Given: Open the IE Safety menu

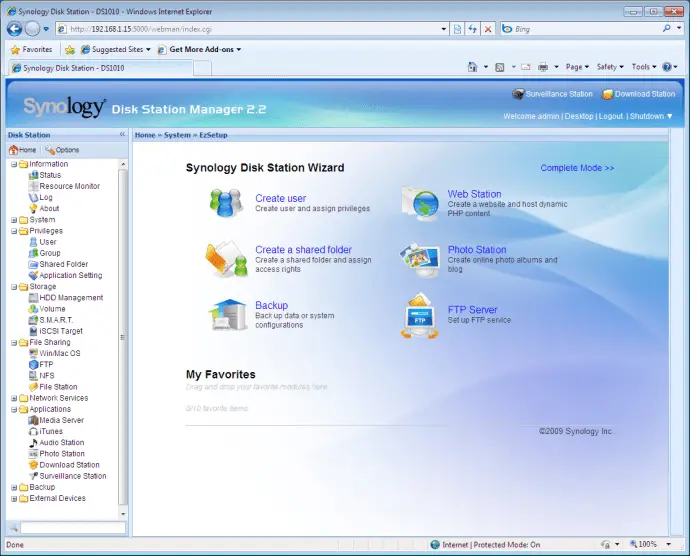Looking at the screenshot, I should pyautogui.click(x=610, y=67).
